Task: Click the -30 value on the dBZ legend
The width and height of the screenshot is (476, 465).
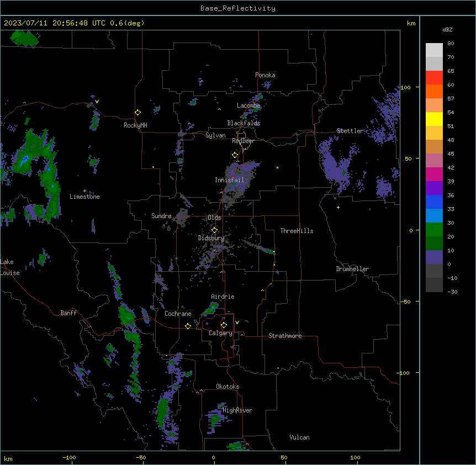Action: pos(452,292)
